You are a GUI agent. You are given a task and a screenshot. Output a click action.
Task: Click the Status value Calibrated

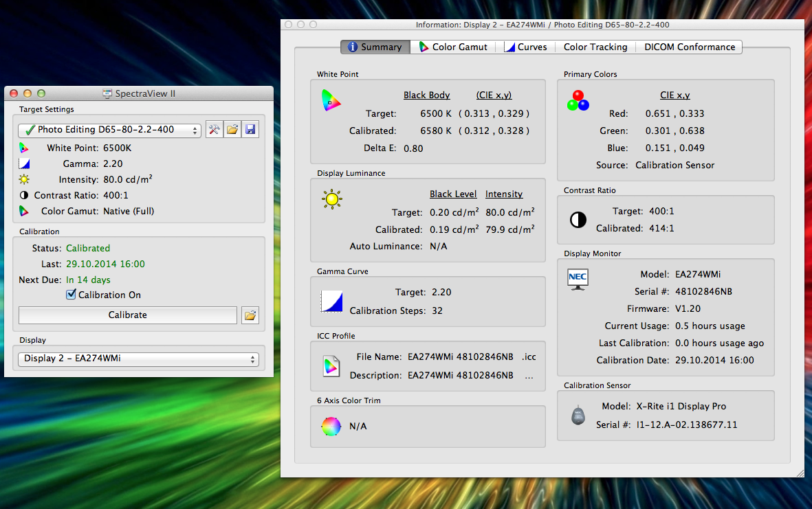(x=88, y=248)
